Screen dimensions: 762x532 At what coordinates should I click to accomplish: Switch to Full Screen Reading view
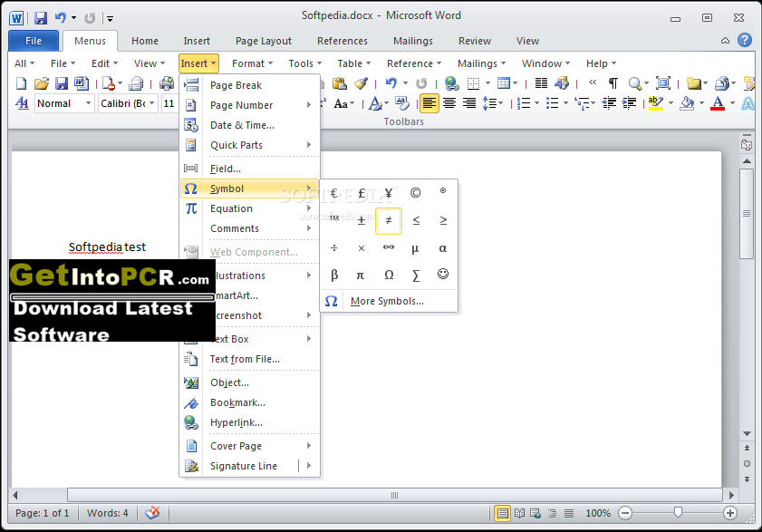(519, 513)
